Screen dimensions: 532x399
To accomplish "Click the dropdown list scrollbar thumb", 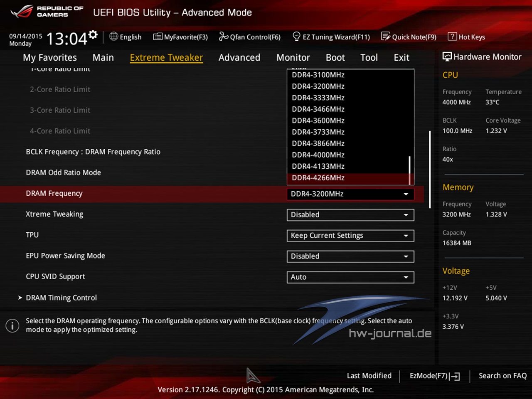I will (409, 170).
